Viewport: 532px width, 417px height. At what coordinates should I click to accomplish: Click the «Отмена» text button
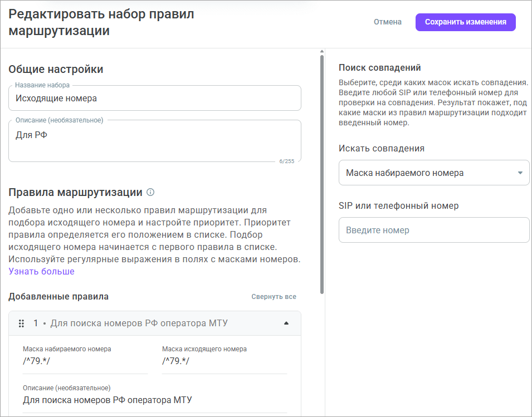388,21
